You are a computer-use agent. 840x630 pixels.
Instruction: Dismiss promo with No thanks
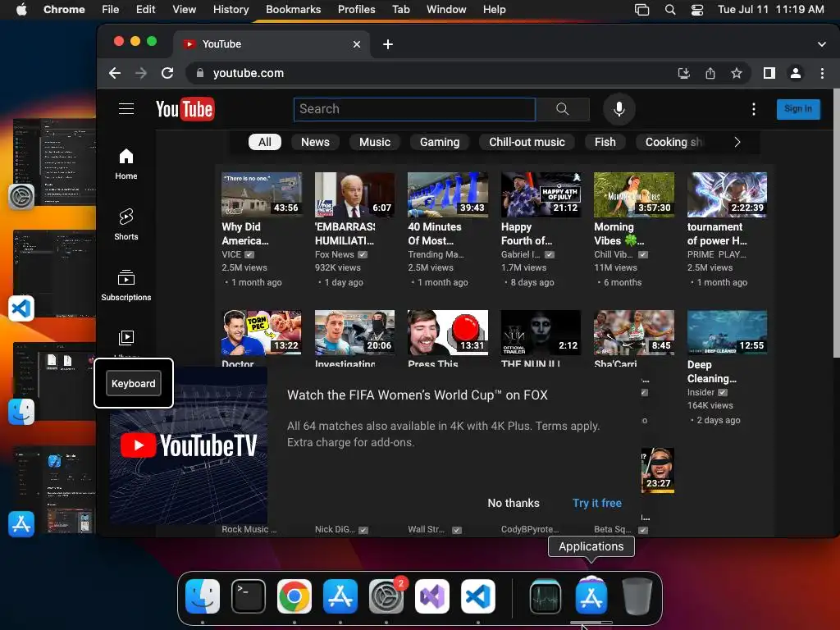[514, 503]
